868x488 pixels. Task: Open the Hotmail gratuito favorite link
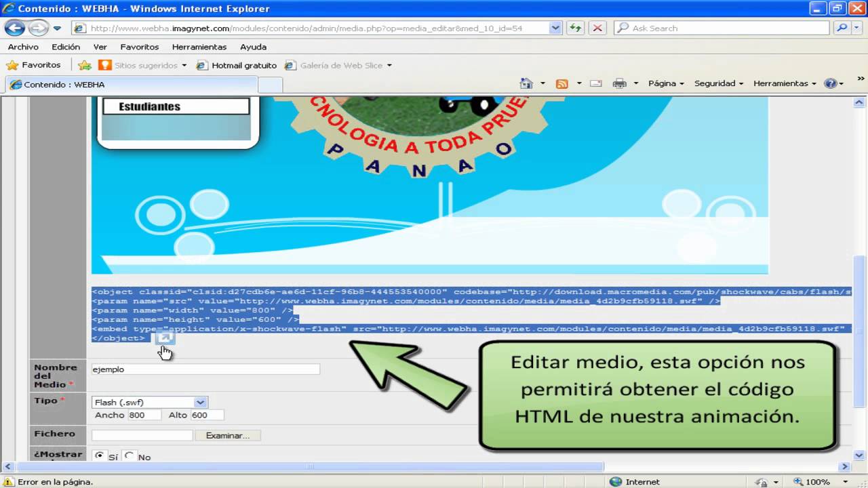(237, 66)
